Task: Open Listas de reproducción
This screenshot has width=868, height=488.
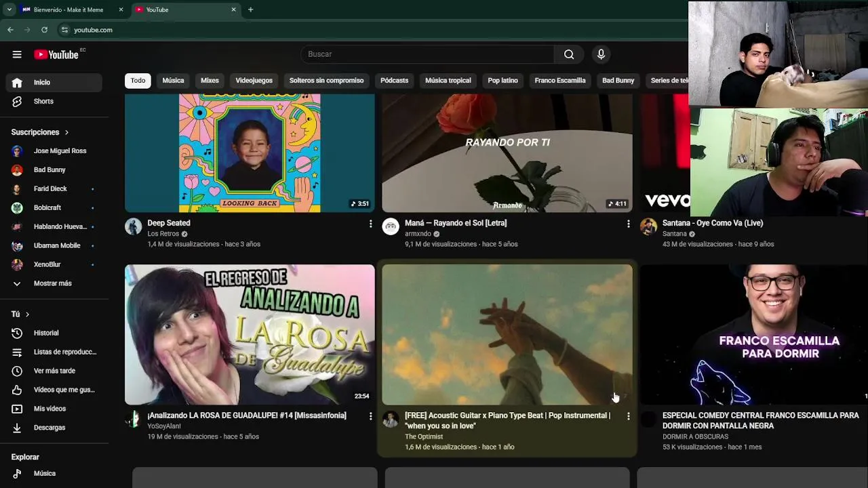Action: pyautogui.click(x=54, y=352)
